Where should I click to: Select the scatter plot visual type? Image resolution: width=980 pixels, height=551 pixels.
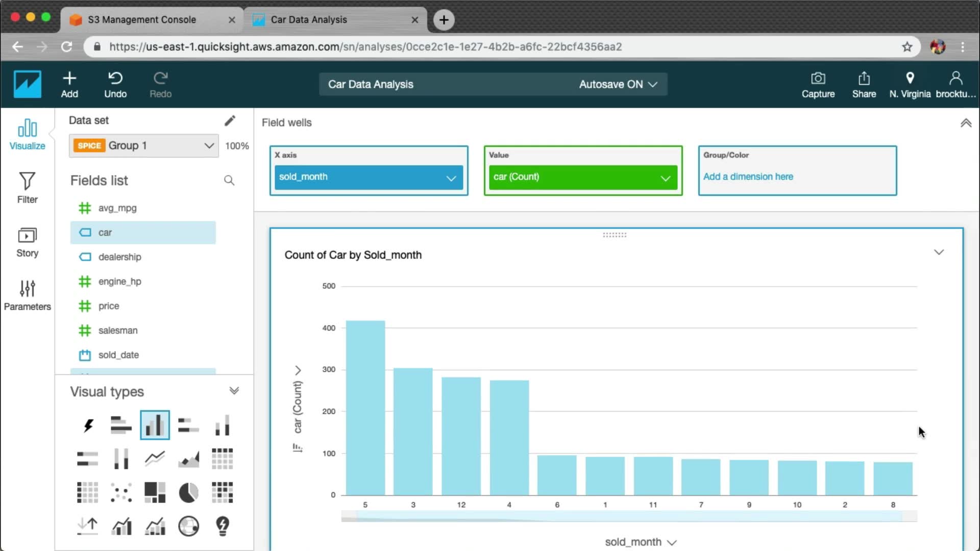point(121,492)
